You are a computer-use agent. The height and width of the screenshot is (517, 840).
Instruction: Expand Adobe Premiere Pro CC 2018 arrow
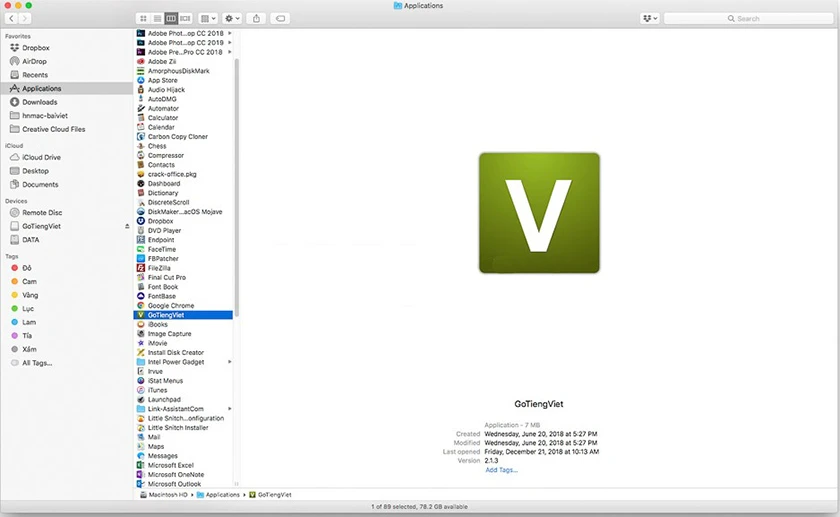230,52
